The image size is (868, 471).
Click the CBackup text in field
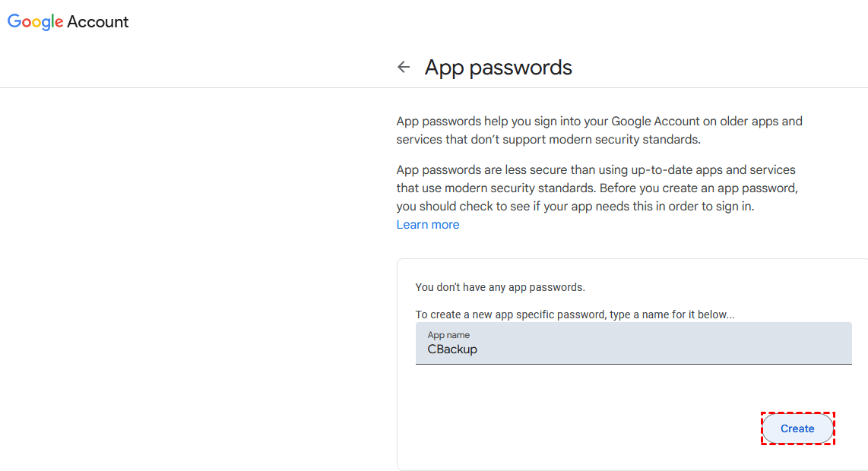click(x=452, y=349)
